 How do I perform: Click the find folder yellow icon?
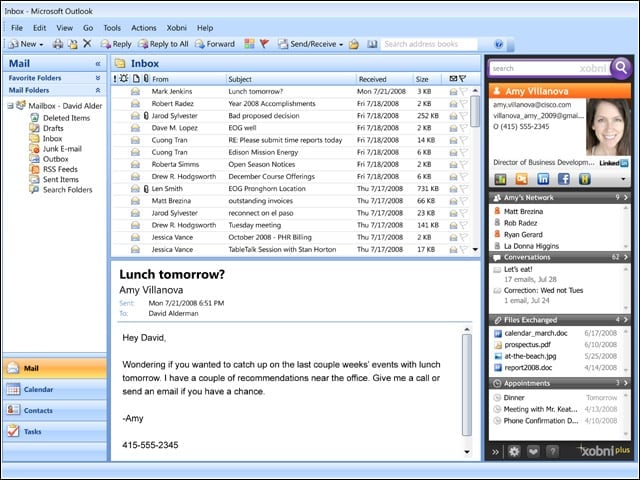click(354, 44)
